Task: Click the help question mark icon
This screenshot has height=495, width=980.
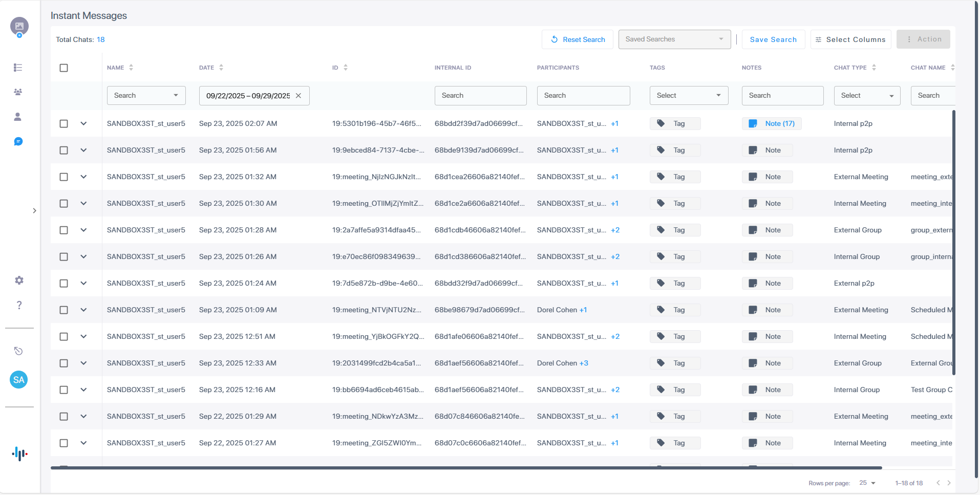Action: click(x=19, y=305)
